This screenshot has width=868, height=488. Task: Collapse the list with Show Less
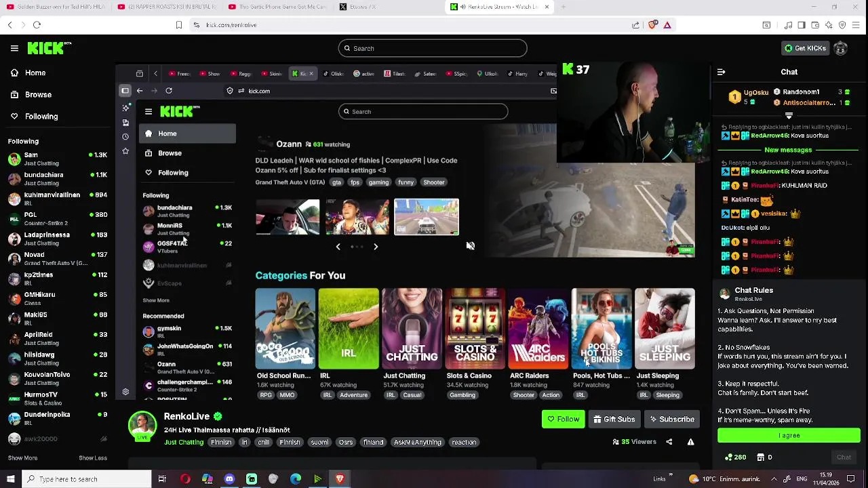click(93, 458)
